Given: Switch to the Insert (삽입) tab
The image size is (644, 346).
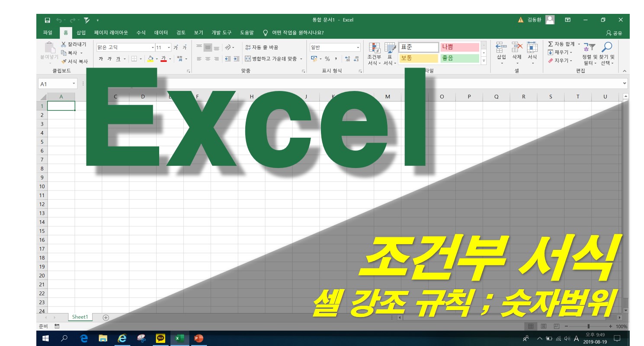Looking at the screenshot, I should tap(81, 32).
